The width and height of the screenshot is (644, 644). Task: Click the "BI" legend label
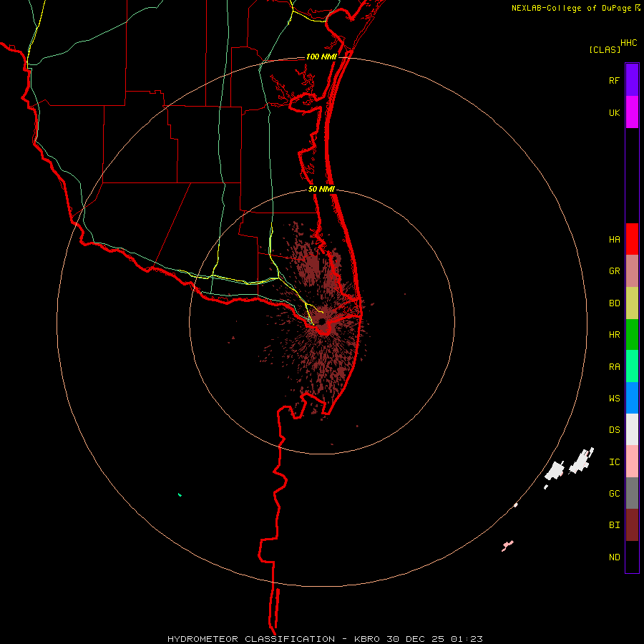pos(614,525)
